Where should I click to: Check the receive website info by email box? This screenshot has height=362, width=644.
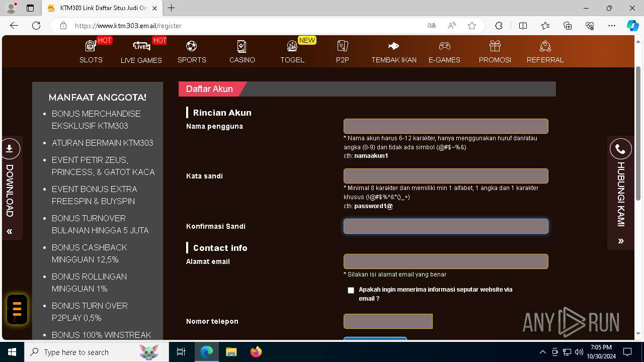(x=351, y=290)
